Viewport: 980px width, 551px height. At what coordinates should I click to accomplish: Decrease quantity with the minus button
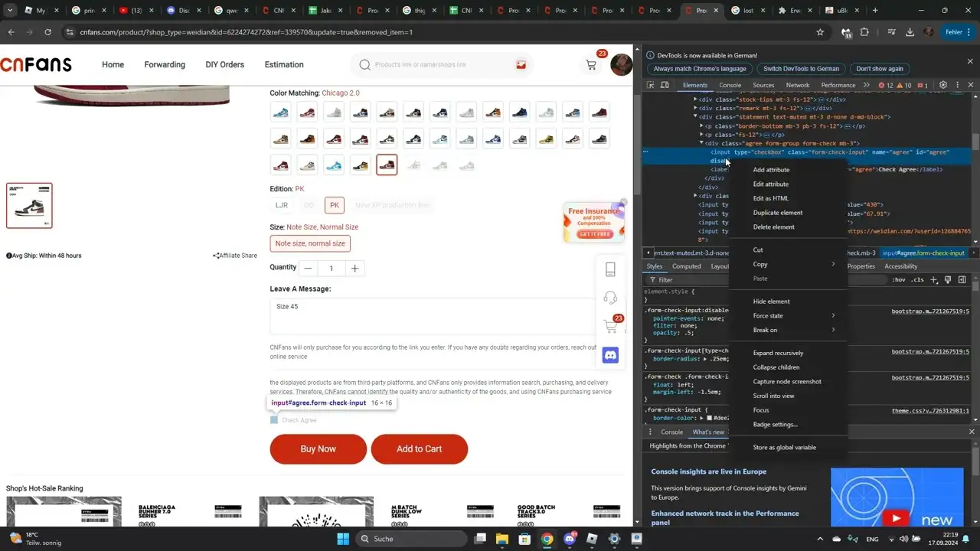[308, 269]
